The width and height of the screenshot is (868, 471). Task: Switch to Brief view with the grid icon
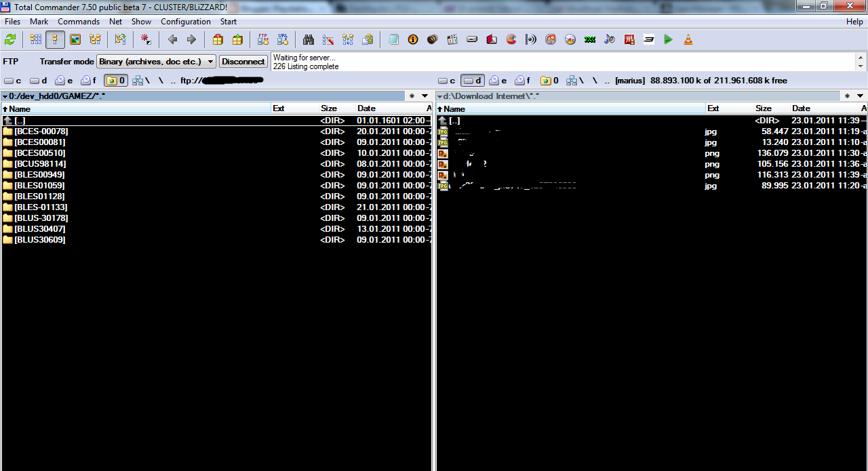[36, 39]
